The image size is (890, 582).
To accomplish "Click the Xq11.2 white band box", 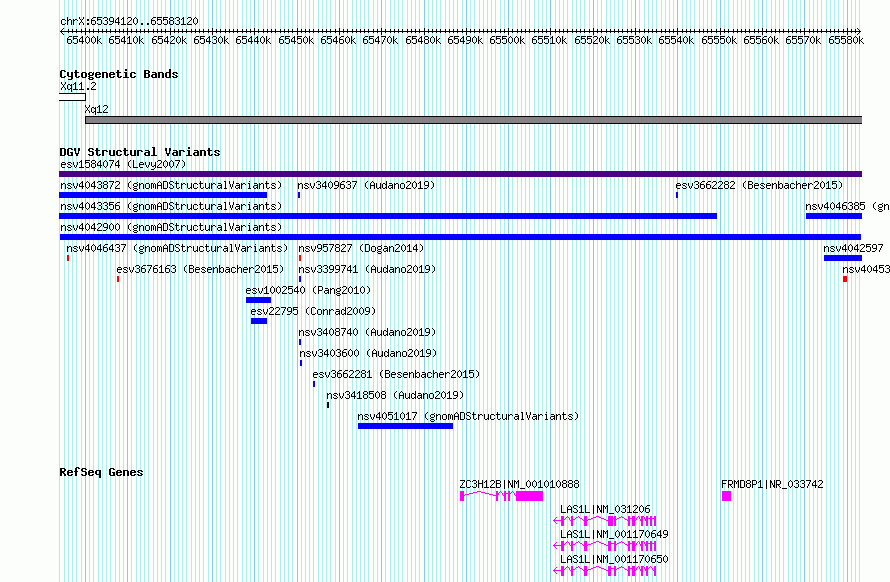I will pyautogui.click(x=72, y=98).
